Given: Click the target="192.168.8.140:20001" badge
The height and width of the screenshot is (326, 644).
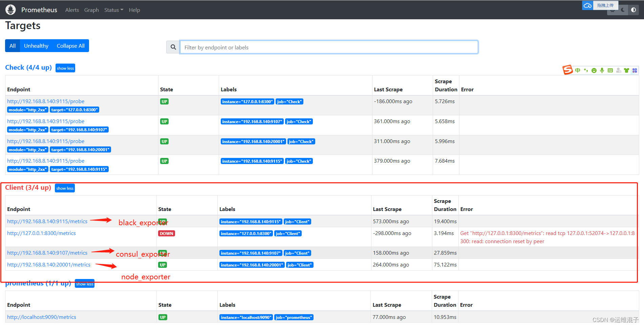Looking at the screenshot, I should (x=80, y=149).
